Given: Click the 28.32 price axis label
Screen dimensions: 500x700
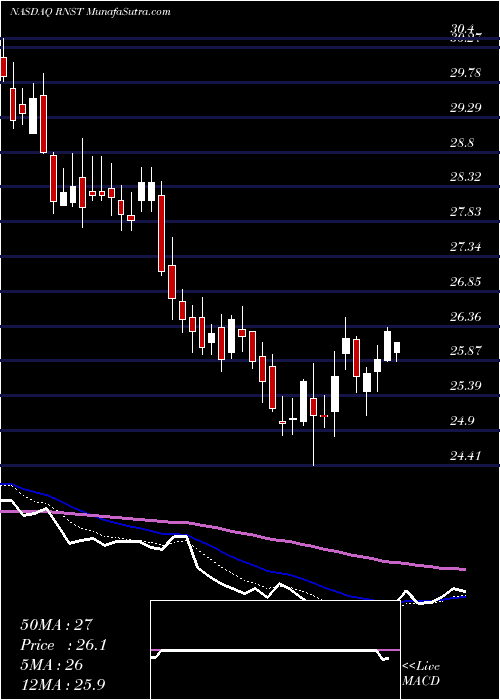Looking at the screenshot, I should pyautogui.click(x=466, y=177).
